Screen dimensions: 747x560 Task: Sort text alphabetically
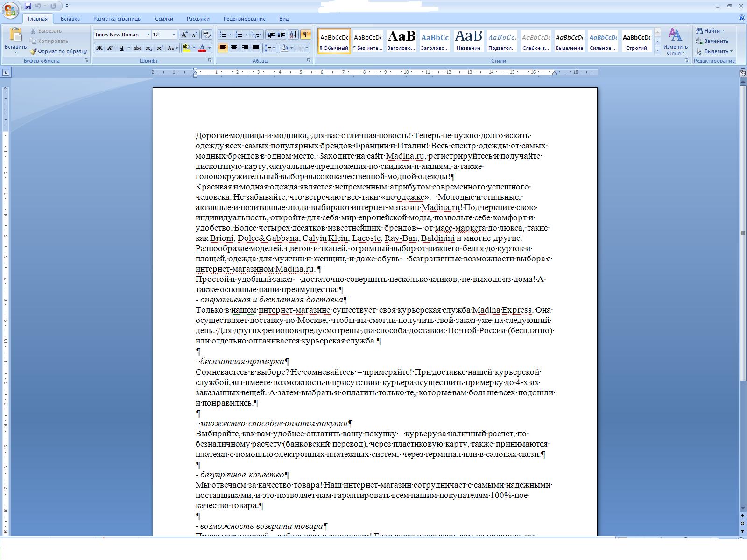(293, 35)
